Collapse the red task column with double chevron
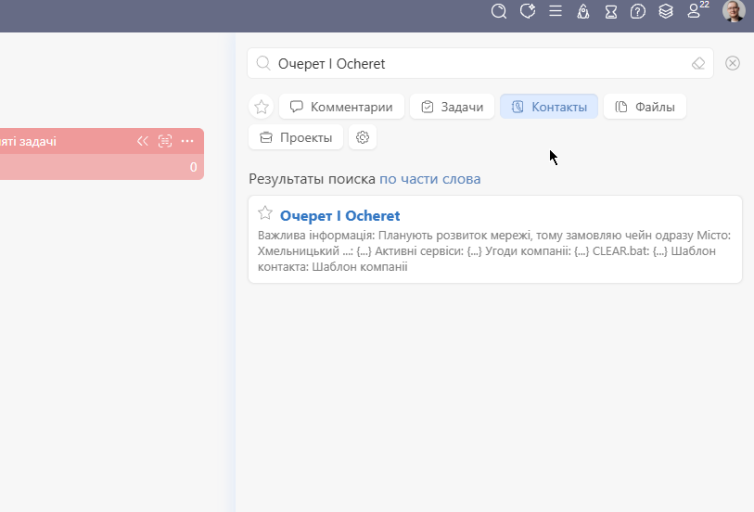754x512 pixels. (x=142, y=141)
